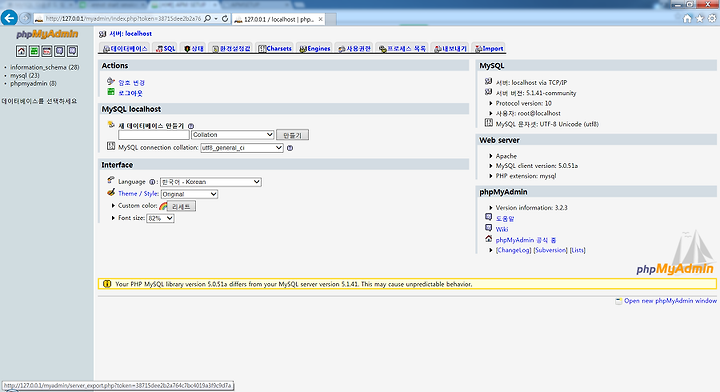Open the Lists link
This screenshot has width=720, height=392.
click(578, 250)
